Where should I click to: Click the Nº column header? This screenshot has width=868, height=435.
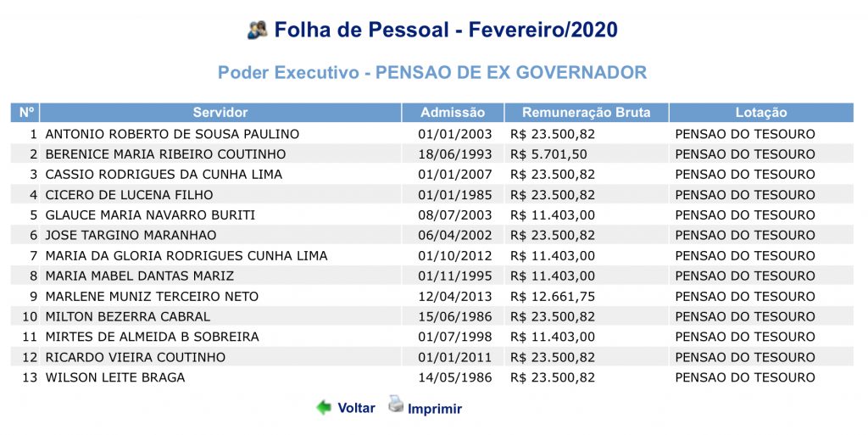point(25,112)
